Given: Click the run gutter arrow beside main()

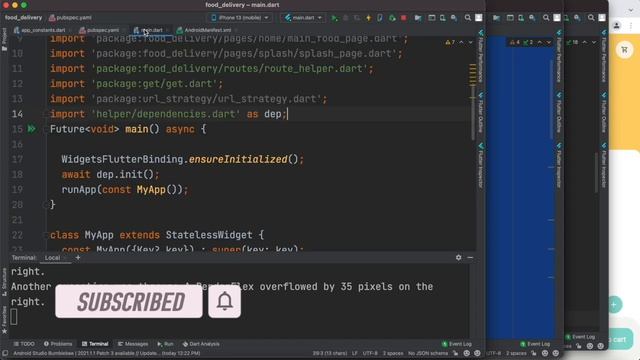Looking at the screenshot, I should pyautogui.click(x=31, y=129).
